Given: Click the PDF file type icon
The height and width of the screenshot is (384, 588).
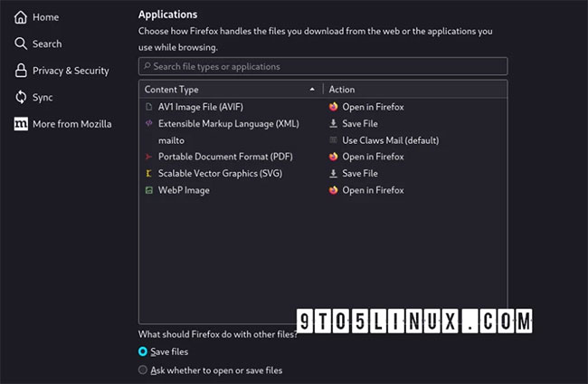Looking at the screenshot, I should click(x=149, y=157).
